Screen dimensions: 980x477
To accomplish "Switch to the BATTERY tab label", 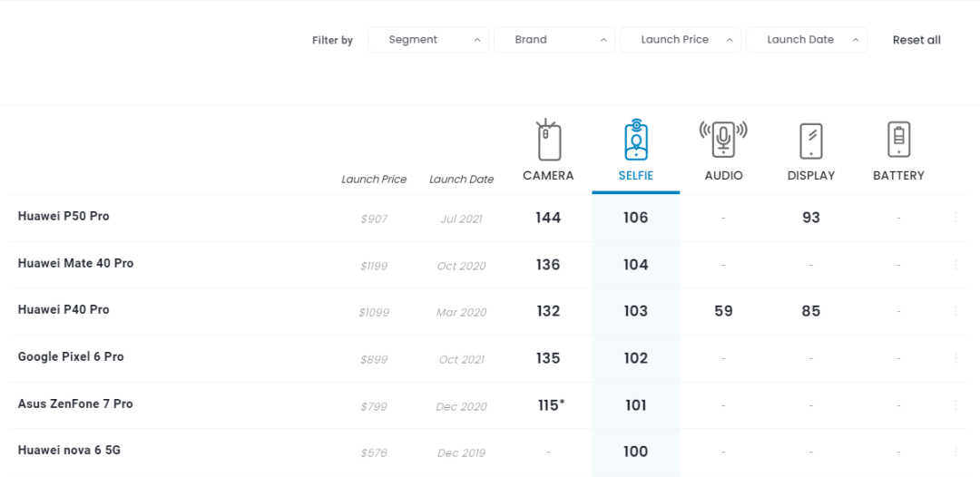I will click(x=898, y=176).
